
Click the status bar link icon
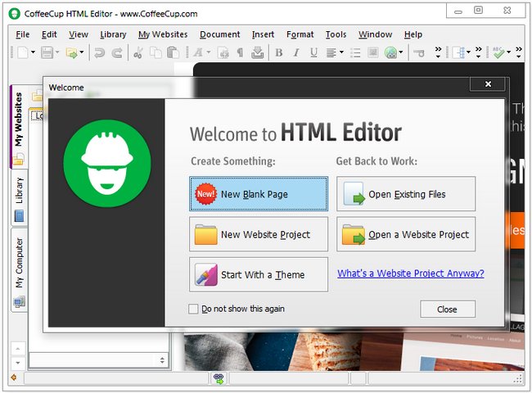[x=219, y=378]
